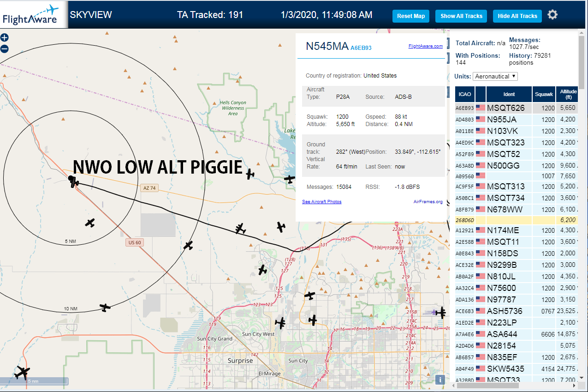Open the See Aircraft Photos link

[x=321, y=202]
